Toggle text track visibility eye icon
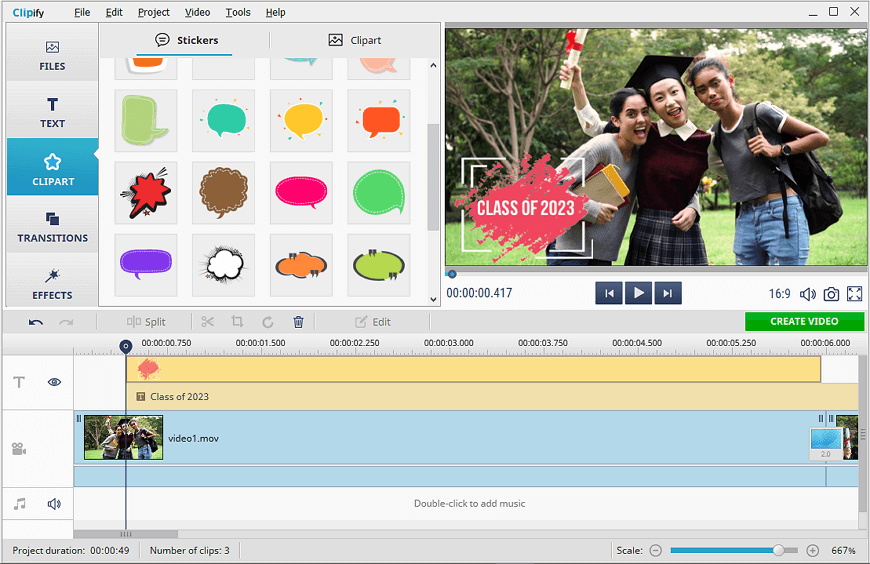 54,382
